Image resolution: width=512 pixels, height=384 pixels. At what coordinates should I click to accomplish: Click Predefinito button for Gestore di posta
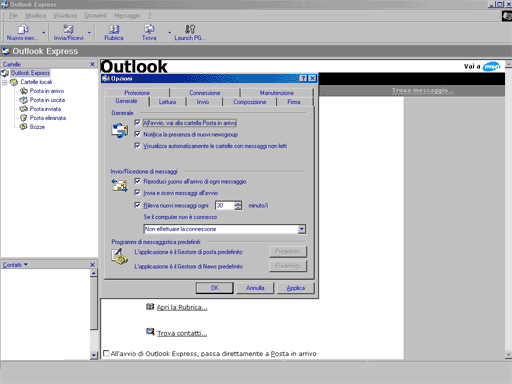(288, 251)
